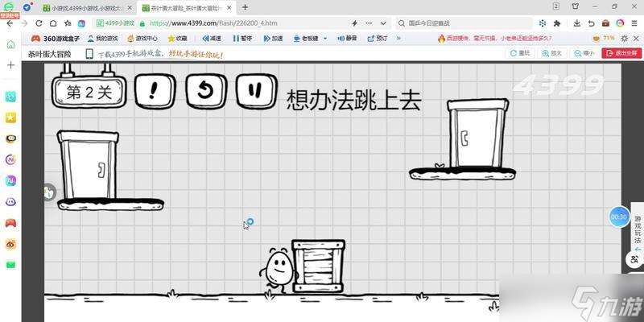The height and width of the screenshot is (322, 644).
Task: Click the colorful circle profile icon
Action: (x=620, y=23)
